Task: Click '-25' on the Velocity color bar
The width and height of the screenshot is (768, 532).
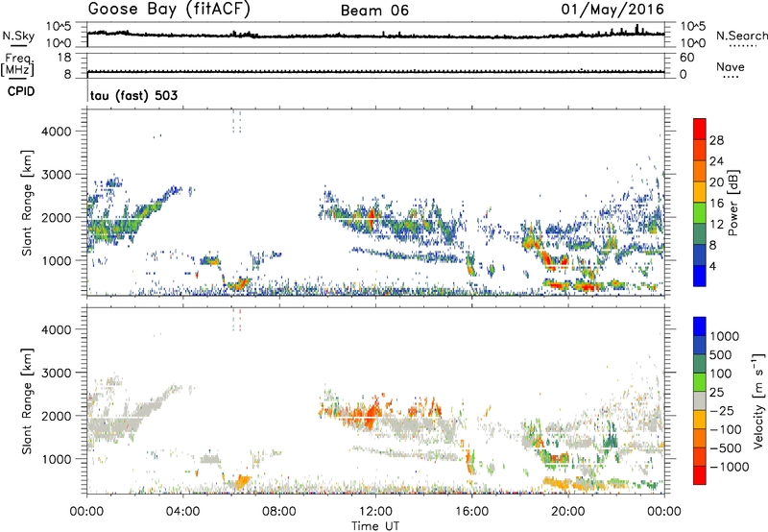Action: click(722, 410)
